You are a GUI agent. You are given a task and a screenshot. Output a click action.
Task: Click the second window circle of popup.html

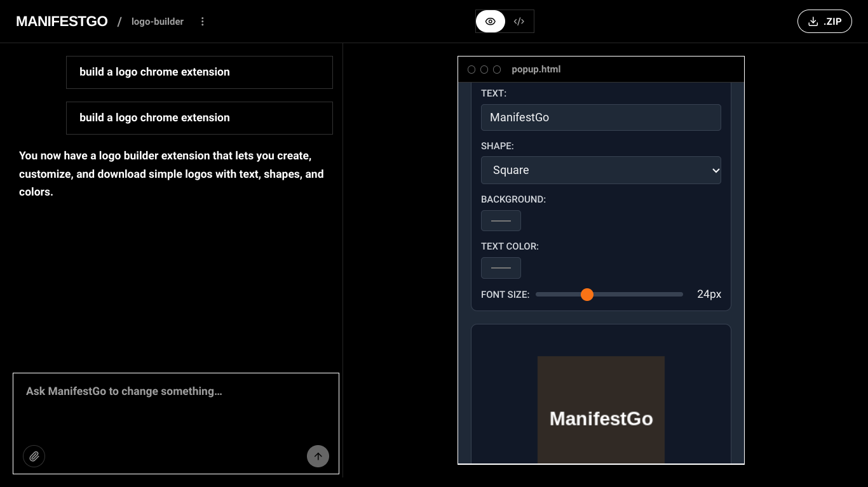(484, 70)
